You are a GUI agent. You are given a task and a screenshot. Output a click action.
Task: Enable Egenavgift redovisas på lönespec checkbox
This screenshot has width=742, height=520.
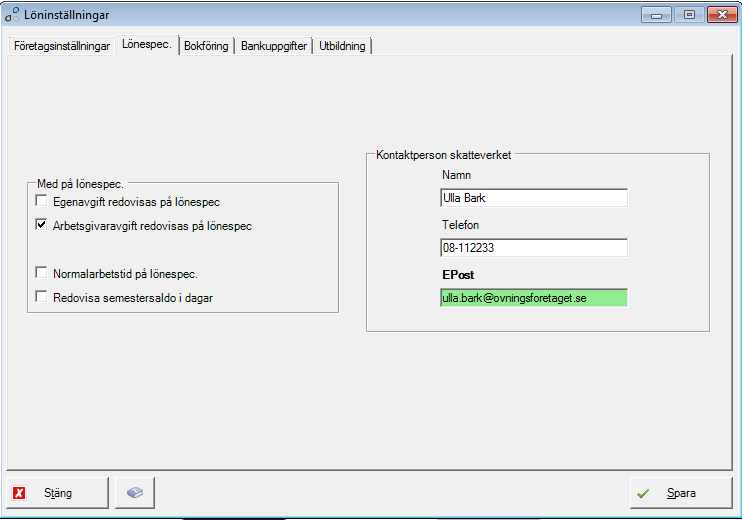point(42,201)
